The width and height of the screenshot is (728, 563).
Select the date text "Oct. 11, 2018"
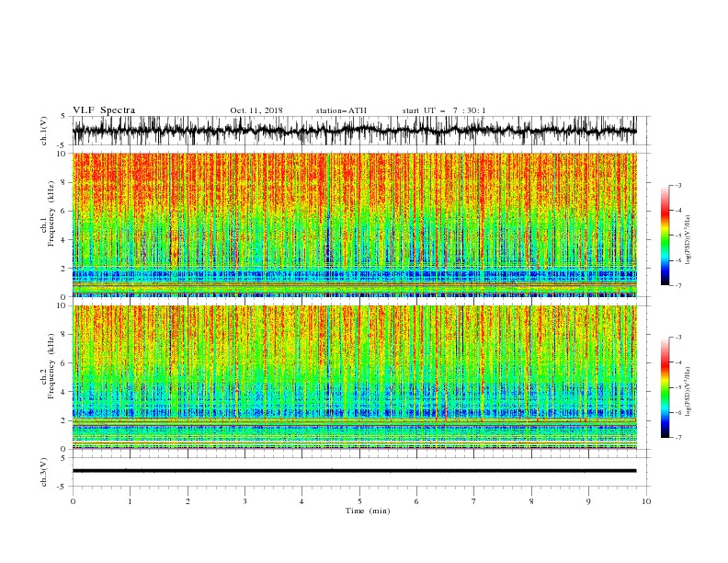point(256,110)
